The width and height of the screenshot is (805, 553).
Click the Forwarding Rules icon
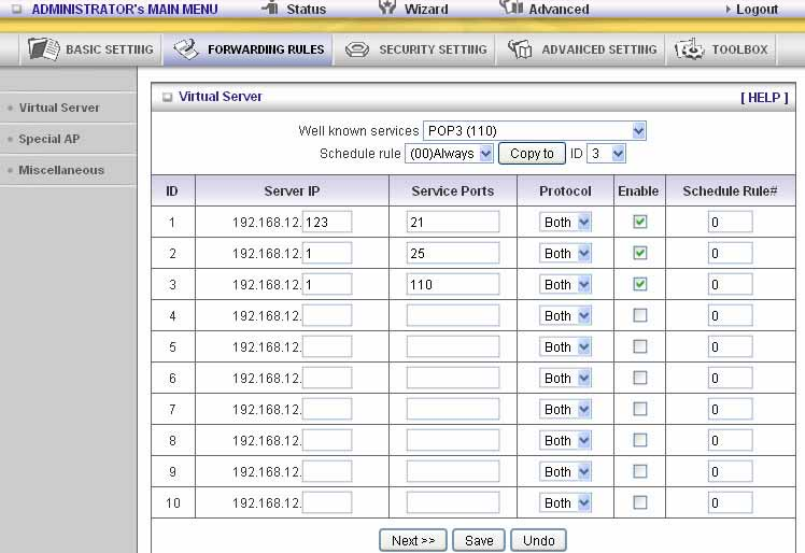pyautogui.click(x=186, y=49)
